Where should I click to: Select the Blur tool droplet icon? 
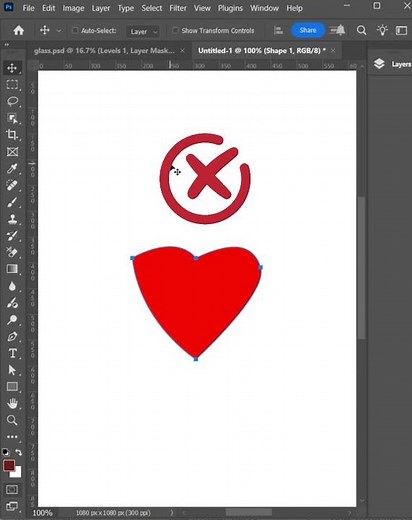(12, 286)
